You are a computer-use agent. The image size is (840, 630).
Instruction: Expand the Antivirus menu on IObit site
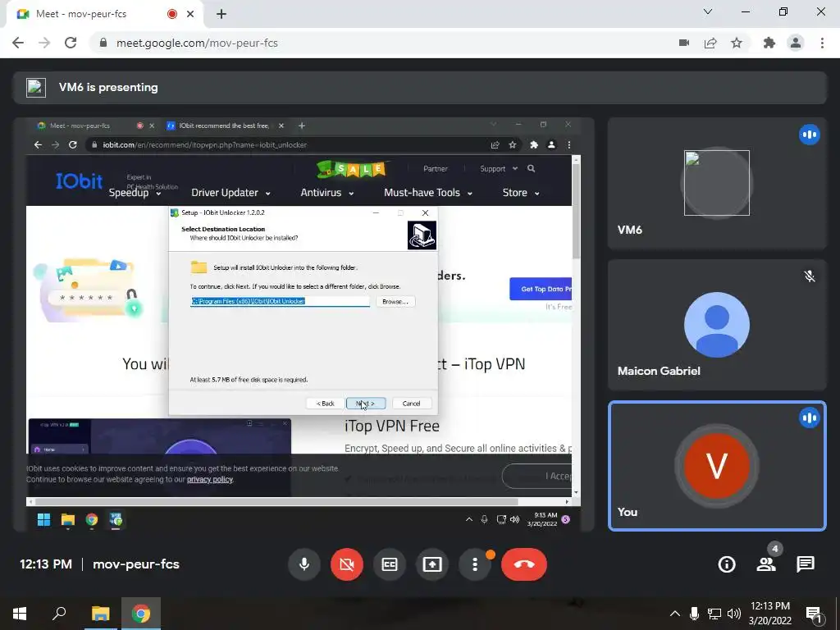coord(327,193)
